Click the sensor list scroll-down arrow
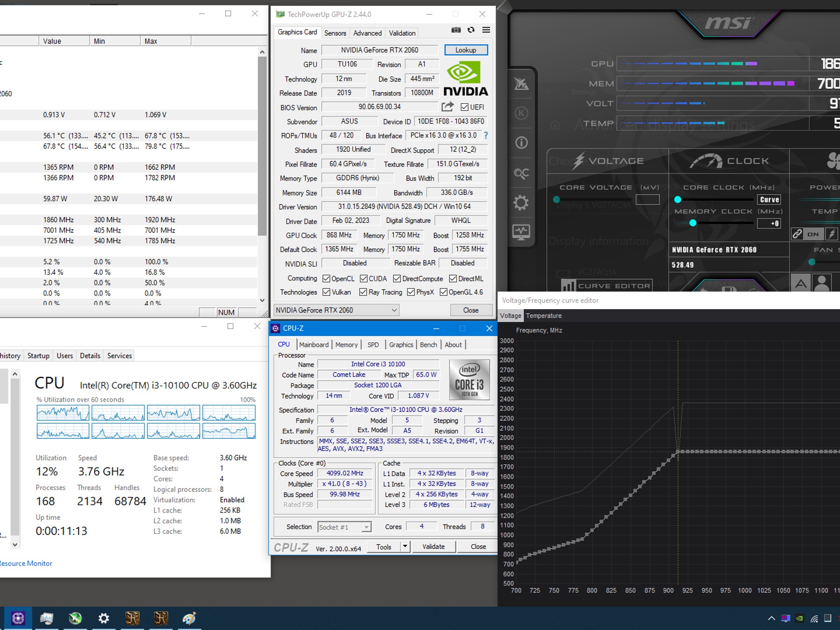The width and height of the screenshot is (840, 630). pyautogui.click(x=262, y=300)
